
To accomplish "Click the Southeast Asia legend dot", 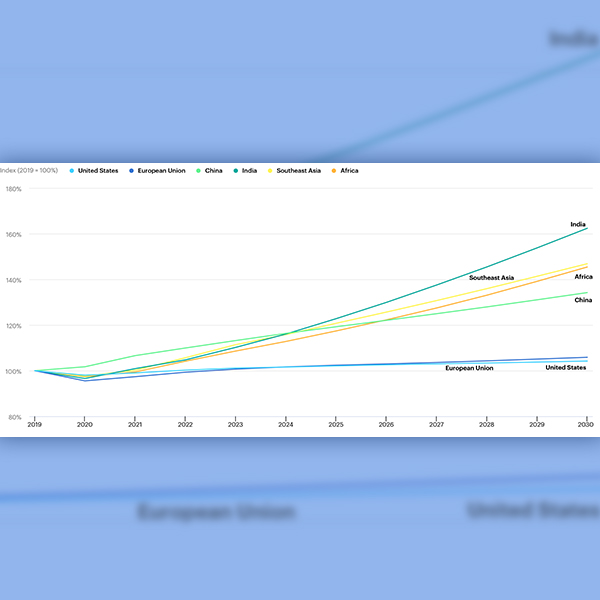I will point(271,171).
